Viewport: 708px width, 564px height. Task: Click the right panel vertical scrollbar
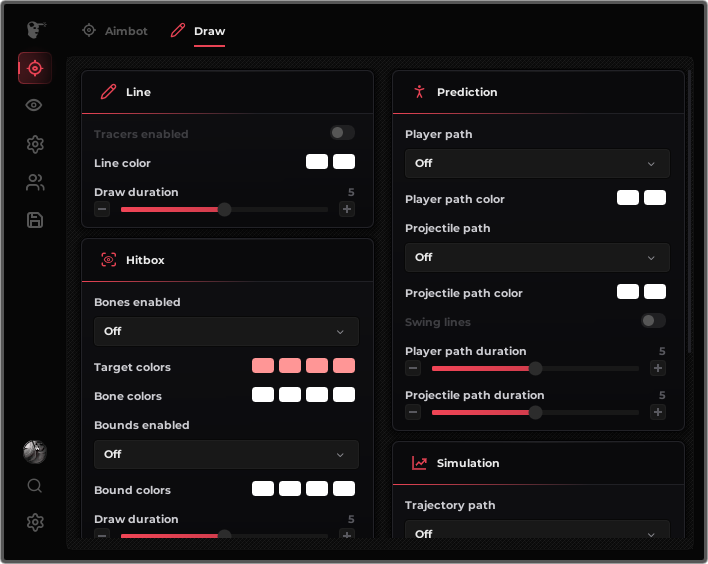[689, 211]
